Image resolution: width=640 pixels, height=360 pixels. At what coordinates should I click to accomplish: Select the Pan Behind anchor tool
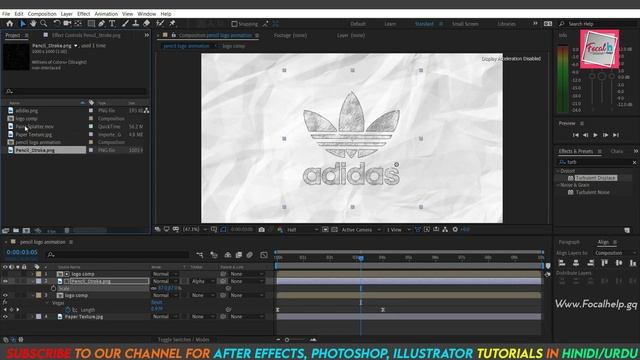(x=78, y=24)
